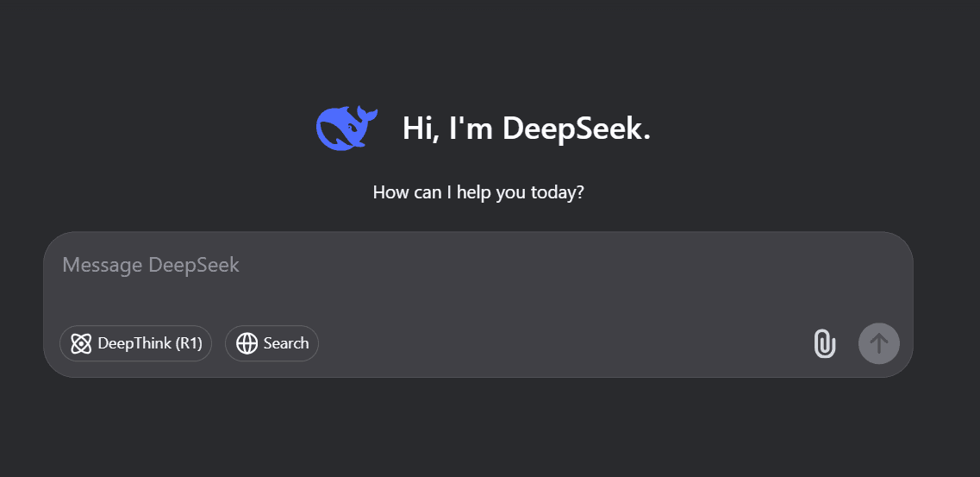Viewport: 980px width, 477px height.
Task: Click "How can I help you today?" text
Action: point(478,192)
